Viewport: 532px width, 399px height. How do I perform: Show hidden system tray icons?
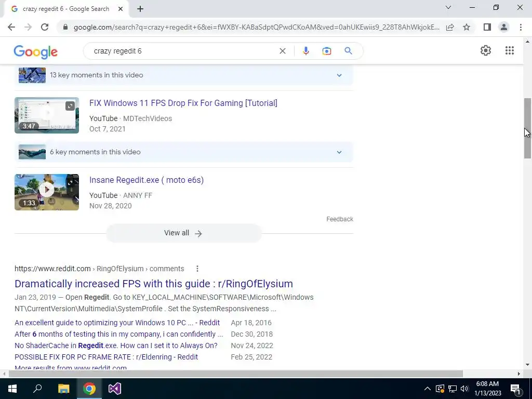(428, 389)
